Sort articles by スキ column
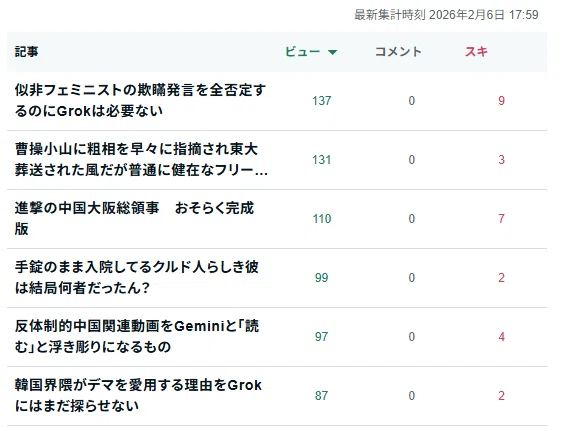Screen dimensions: 561x431 [x=476, y=52]
